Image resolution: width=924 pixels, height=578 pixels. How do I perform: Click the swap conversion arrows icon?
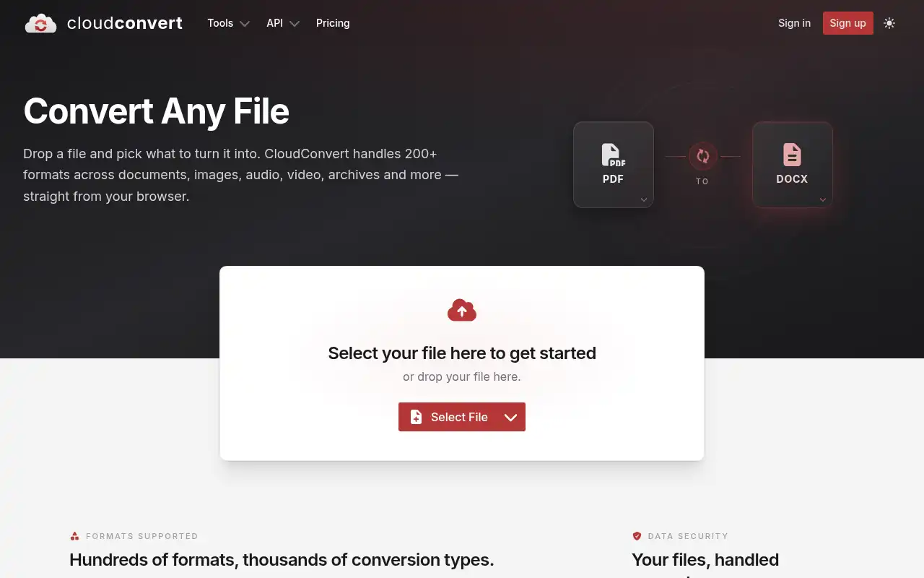pyautogui.click(x=703, y=156)
